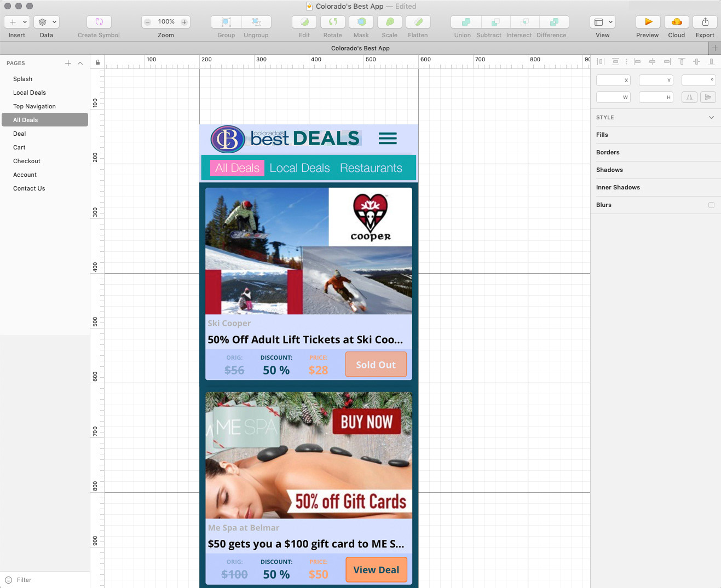721x588 pixels.
Task: Add a new page with plus icon
Action: click(68, 63)
